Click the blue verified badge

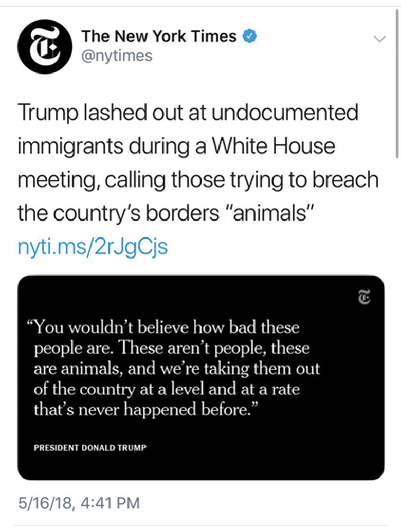(249, 36)
